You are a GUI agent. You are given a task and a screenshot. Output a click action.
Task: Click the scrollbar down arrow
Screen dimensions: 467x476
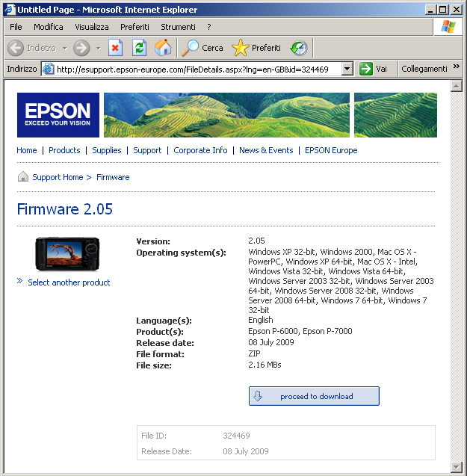[456, 466]
